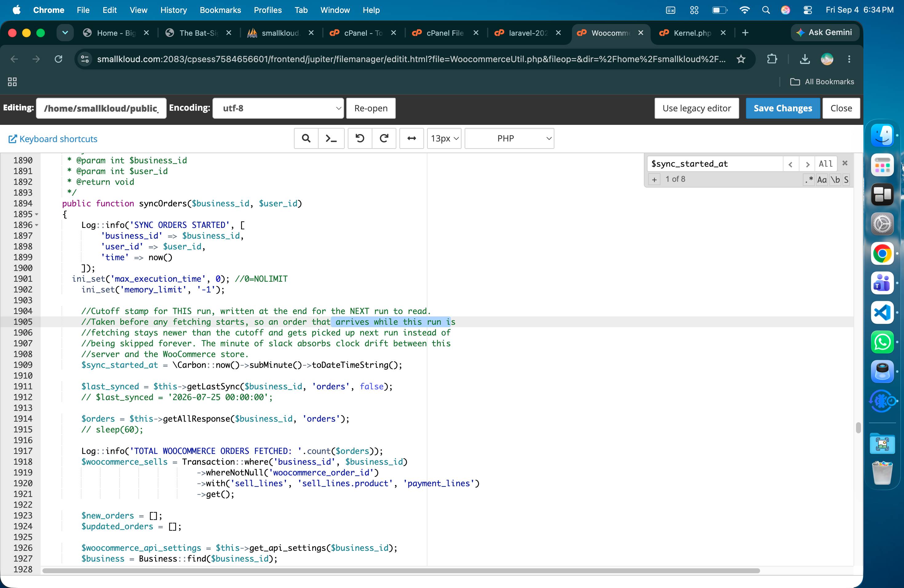Go to the previous search match
This screenshot has width=904, height=588.
coord(791,164)
